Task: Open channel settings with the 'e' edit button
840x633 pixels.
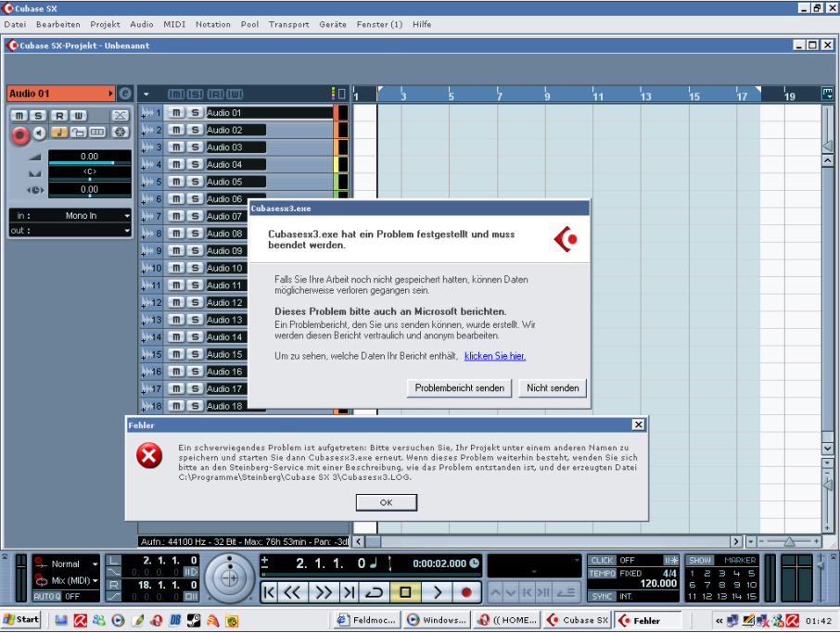Action: point(125,94)
